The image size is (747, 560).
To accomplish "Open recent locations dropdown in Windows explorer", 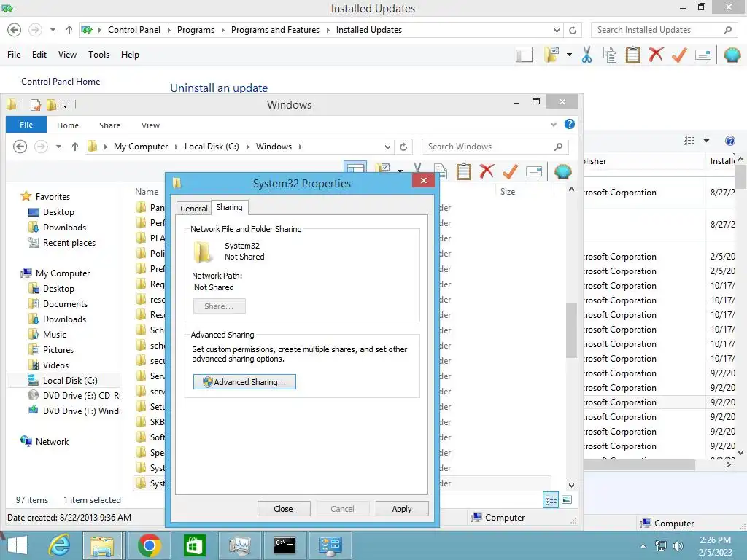I will pyautogui.click(x=58, y=147).
